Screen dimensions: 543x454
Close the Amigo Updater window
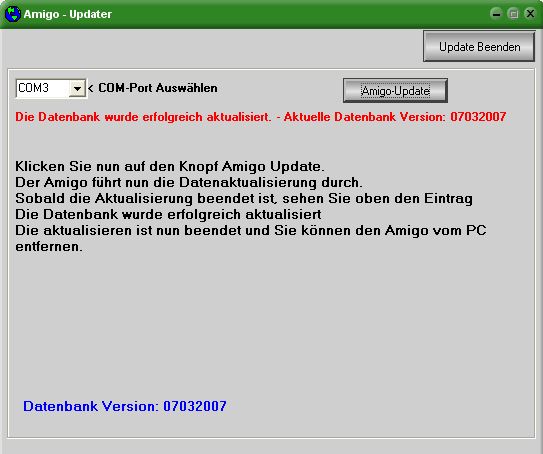click(x=530, y=14)
